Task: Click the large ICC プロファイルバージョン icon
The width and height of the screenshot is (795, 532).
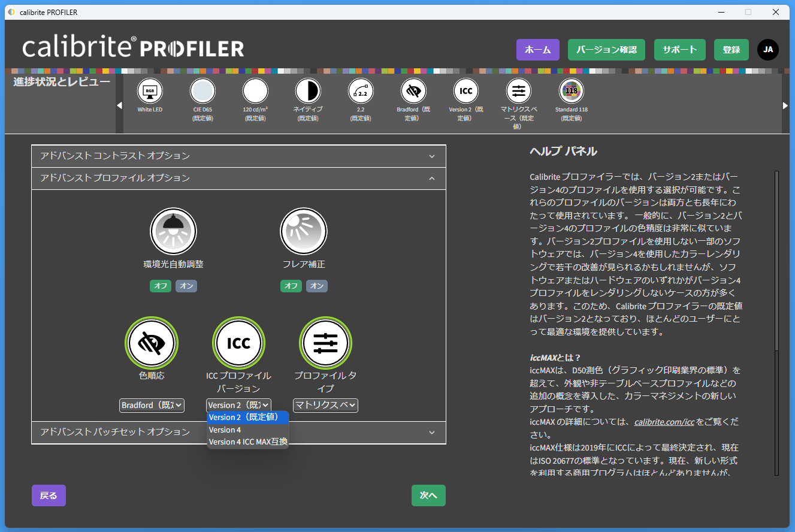Action: point(239,343)
